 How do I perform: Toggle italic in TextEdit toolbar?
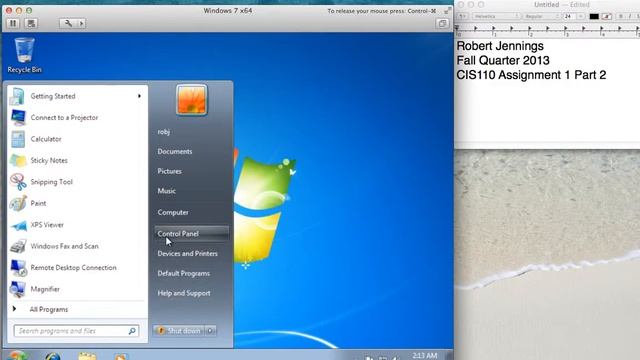coord(630,16)
